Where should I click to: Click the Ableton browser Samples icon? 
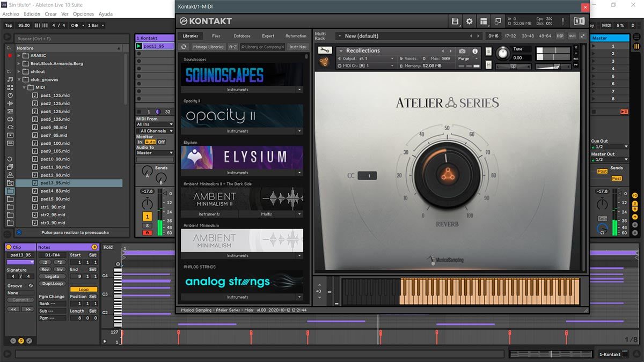click(x=10, y=143)
